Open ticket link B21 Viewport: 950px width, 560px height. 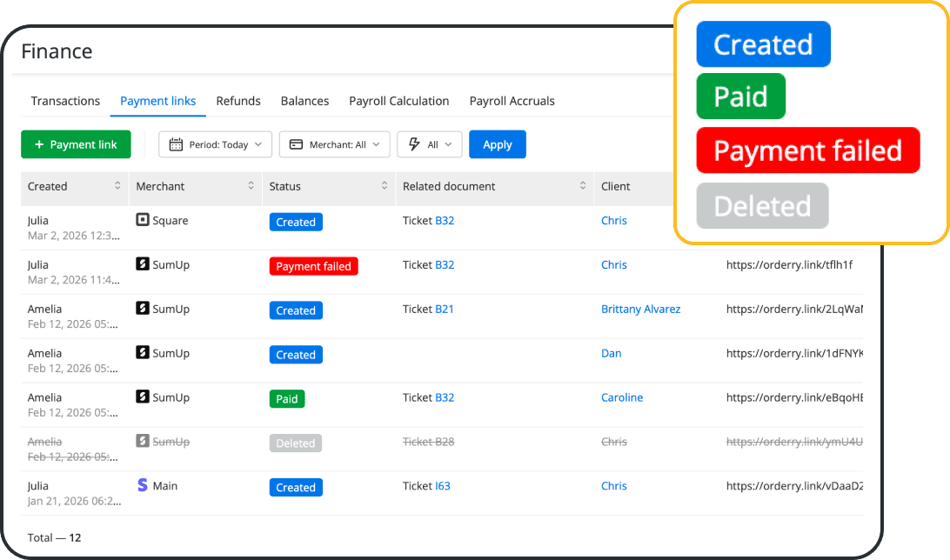pos(445,309)
